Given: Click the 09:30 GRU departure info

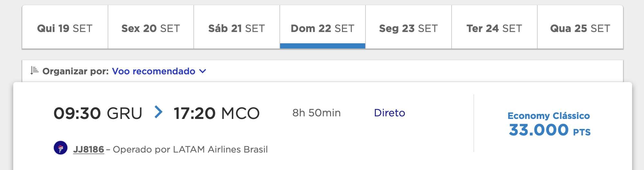Looking at the screenshot, I should tap(98, 113).
